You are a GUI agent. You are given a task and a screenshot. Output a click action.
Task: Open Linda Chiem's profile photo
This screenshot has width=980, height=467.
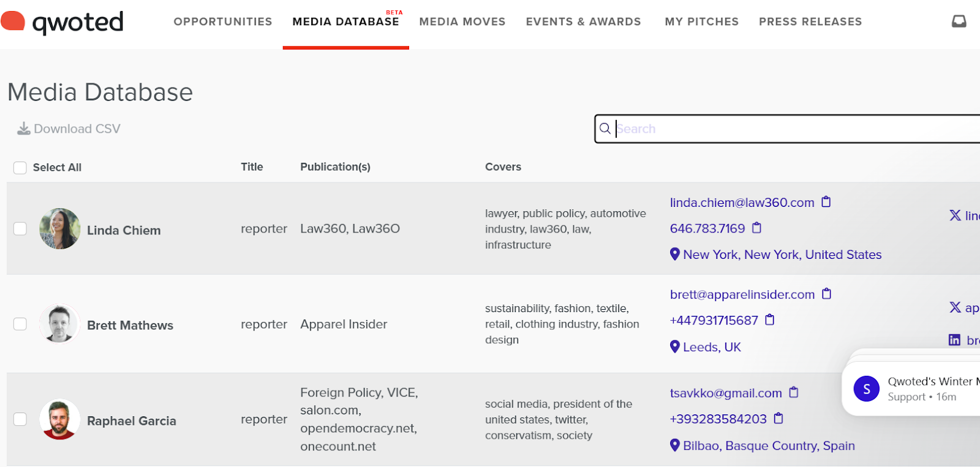tap(59, 228)
